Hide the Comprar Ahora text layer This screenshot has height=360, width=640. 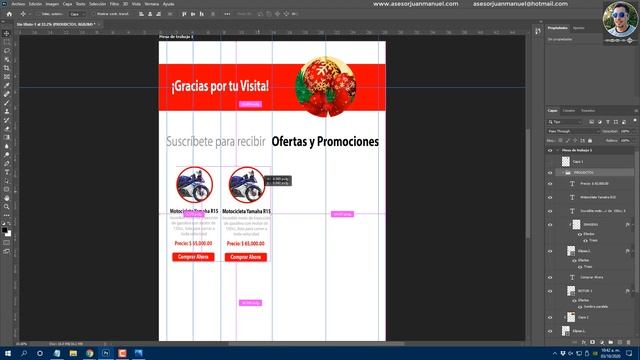[550, 278]
